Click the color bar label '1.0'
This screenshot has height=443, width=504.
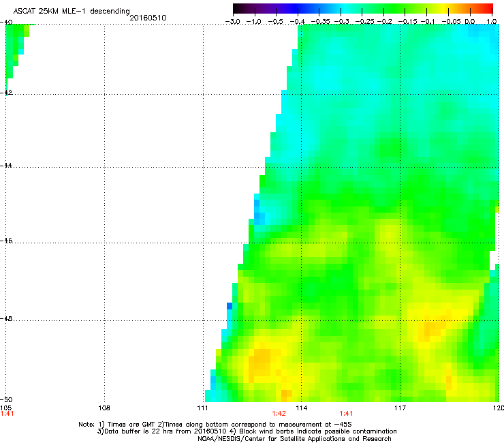492,22
